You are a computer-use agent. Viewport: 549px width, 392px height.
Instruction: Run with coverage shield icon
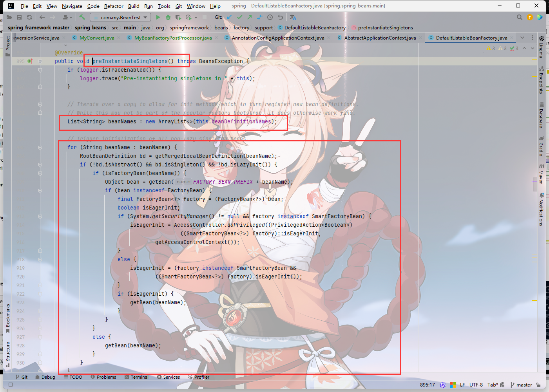coord(178,17)
